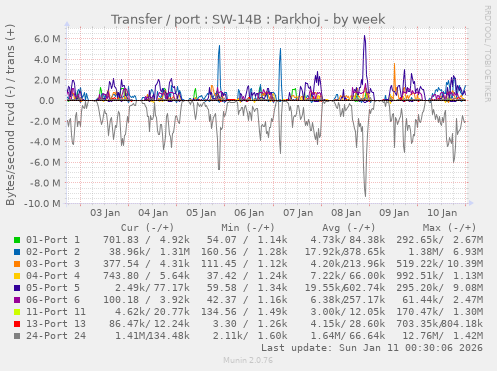Image resolution: width=497 pixels, height=371 pixels.
Task: Click the 'Munin 2.0.76' footer text
Action: coord(248,360)
